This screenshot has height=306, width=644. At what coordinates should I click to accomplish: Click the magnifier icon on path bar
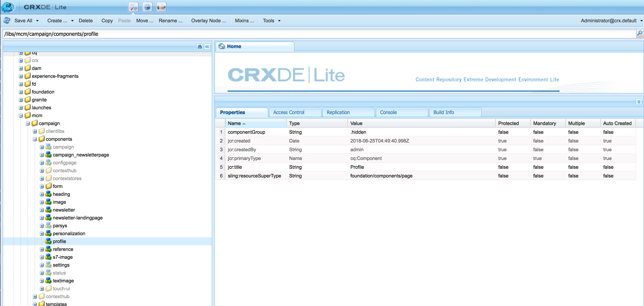pyautogui.click(x=639, y=33)
